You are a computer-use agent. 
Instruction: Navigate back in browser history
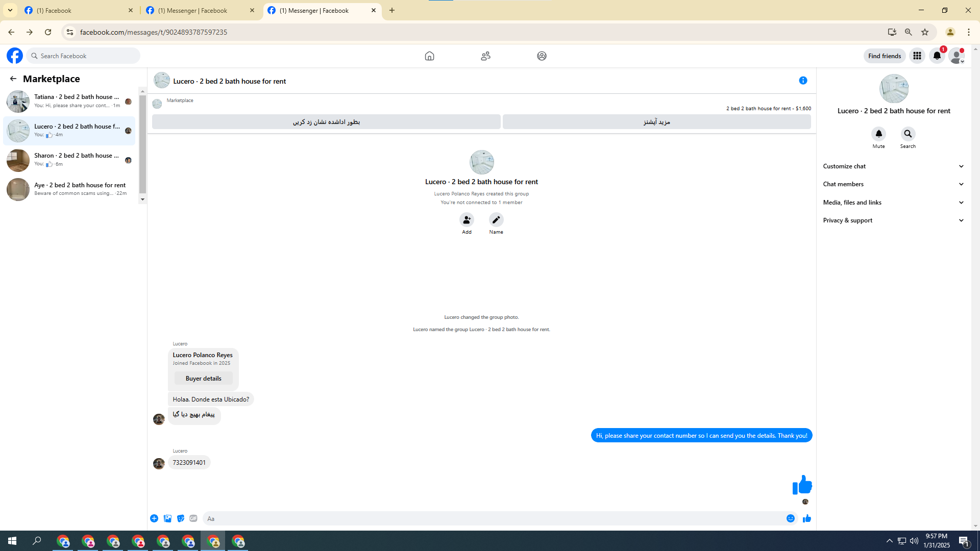click(x=11, y=32)
